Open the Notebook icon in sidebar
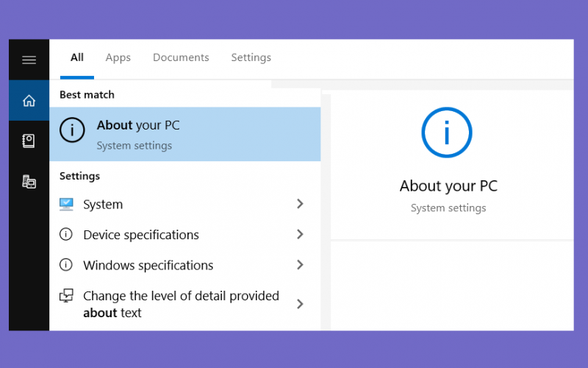The width and height of the screenshot is (588, 368). click(x=29, y=141)
